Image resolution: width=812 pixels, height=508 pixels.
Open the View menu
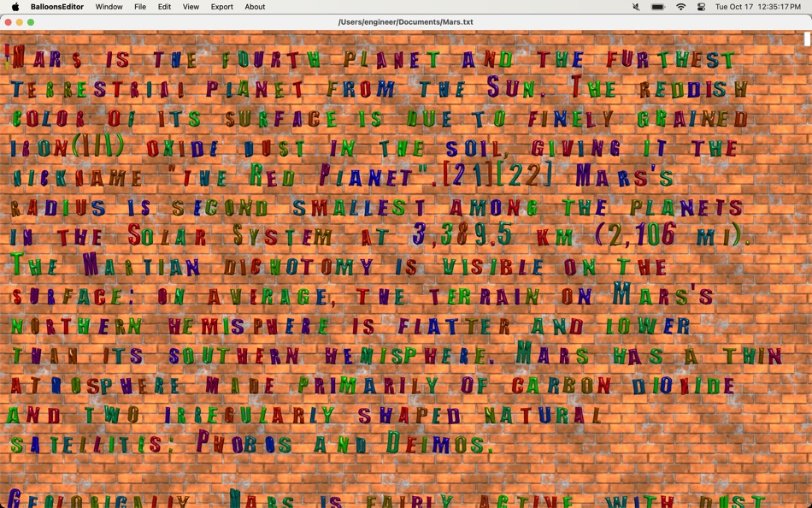coord(191,7)
